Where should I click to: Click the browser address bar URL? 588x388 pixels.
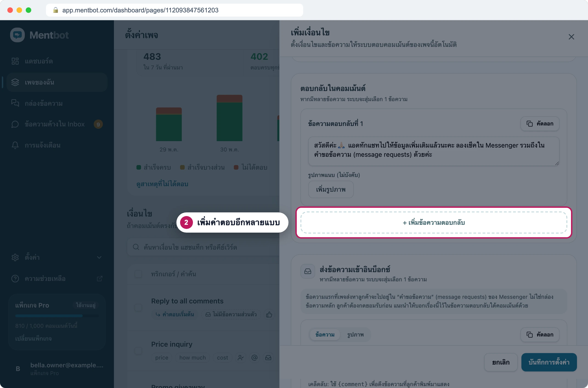point(140,10)
